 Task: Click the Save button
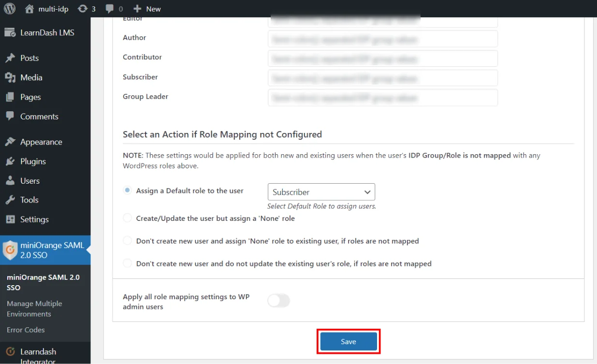pos(349,341)
